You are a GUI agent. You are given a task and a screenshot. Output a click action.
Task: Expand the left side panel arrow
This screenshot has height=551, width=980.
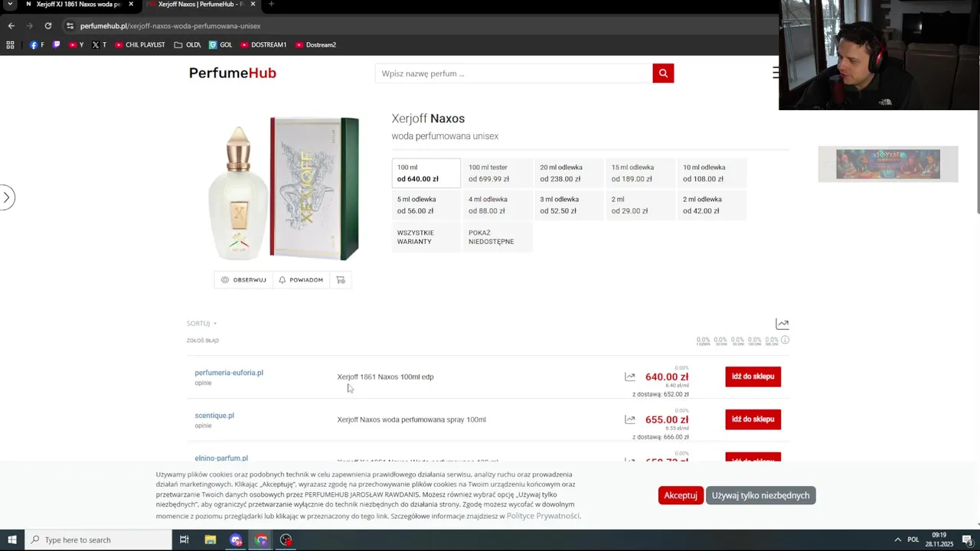coord(6,197)
